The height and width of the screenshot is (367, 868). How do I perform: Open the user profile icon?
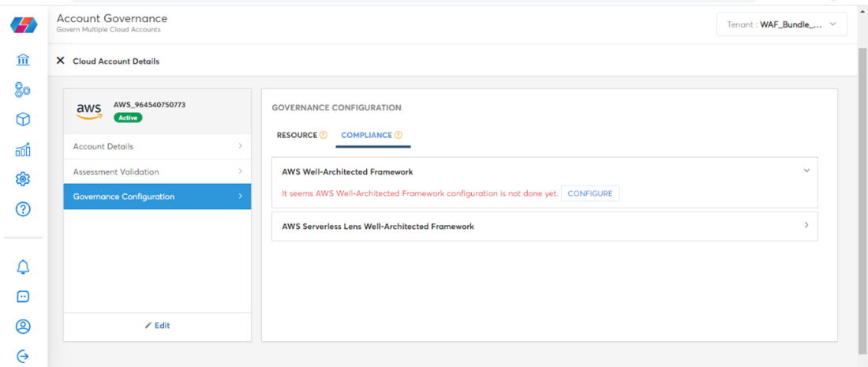pyautogui.click(x=23, y=327)
